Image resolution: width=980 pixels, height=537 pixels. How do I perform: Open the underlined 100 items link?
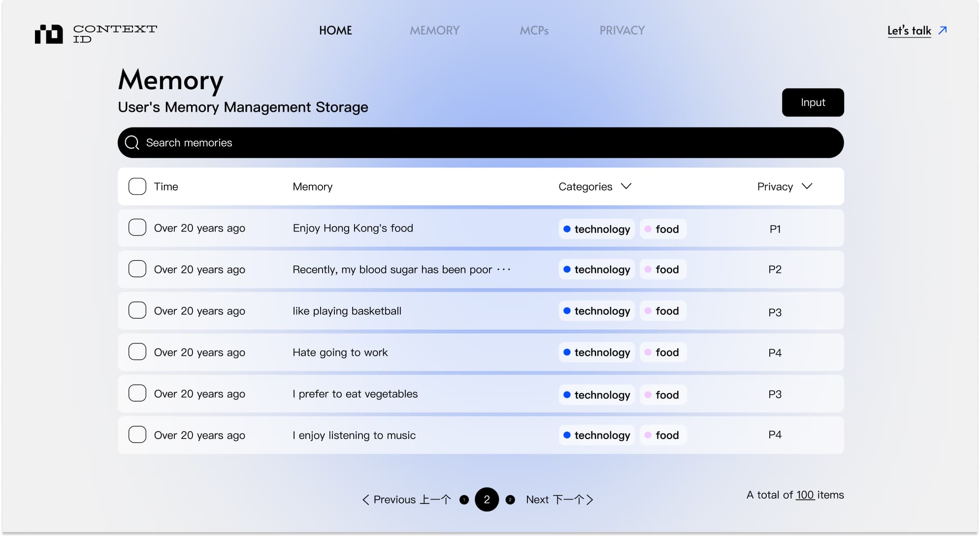[x=805, y=495]
